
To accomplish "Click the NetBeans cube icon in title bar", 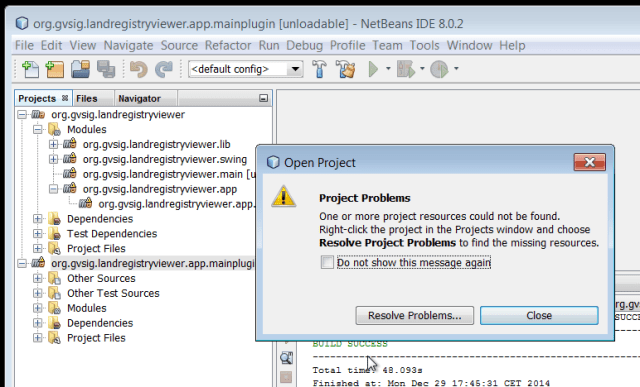I will tap(22, 23).
